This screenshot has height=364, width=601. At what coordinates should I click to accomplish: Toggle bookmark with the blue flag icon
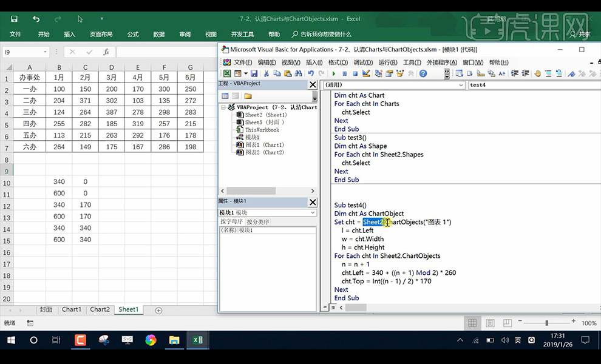571,73
